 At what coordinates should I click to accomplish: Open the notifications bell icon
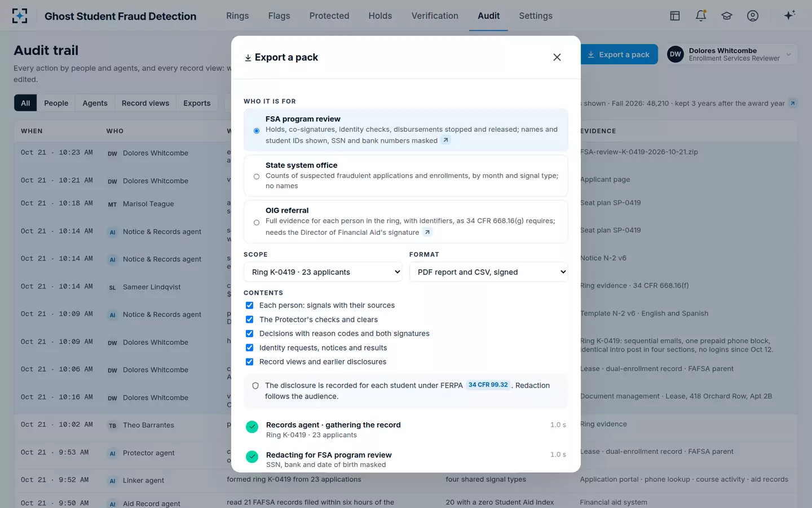pos(701,16)
